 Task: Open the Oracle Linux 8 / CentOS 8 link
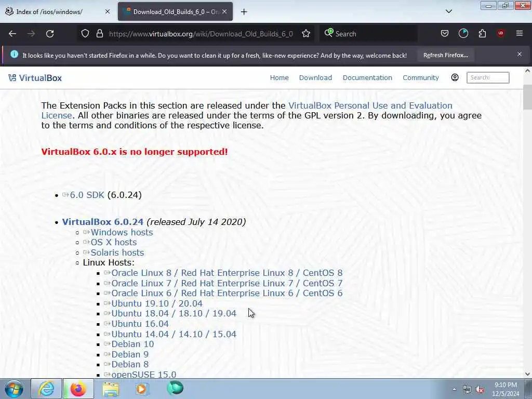pos(227,273)
